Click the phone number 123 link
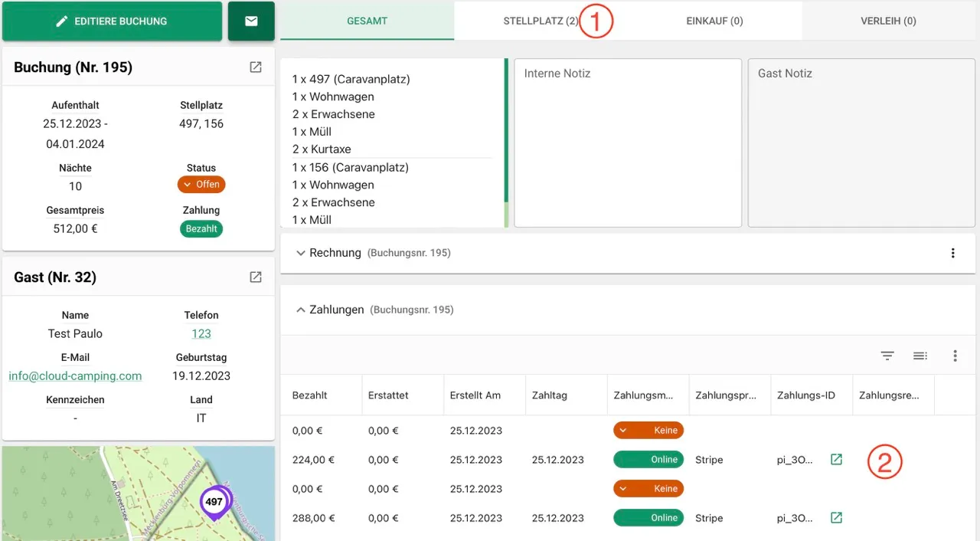Screen dimensions: 980x541 point(201,333)
